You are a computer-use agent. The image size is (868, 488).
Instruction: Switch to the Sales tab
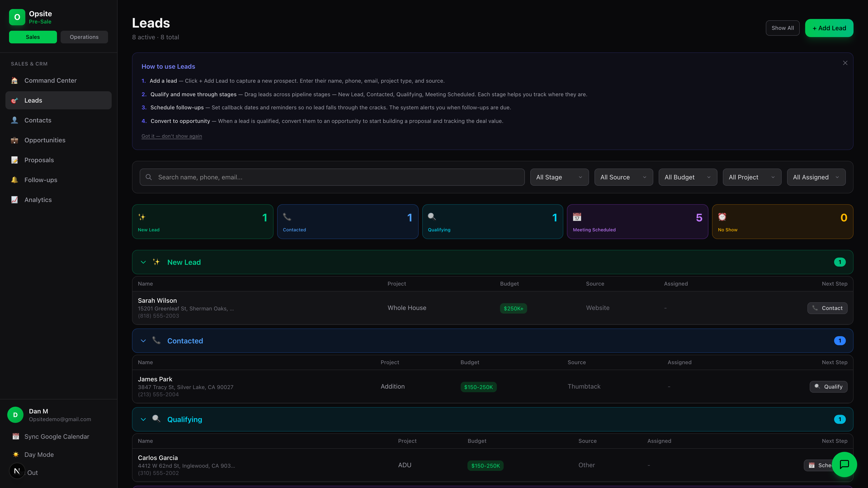(33, 37)
